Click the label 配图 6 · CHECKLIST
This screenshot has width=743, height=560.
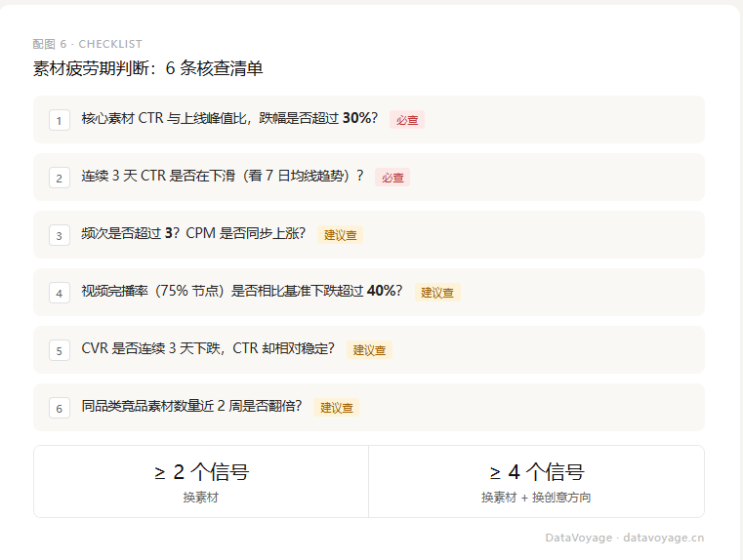click(x=87, y=44)
